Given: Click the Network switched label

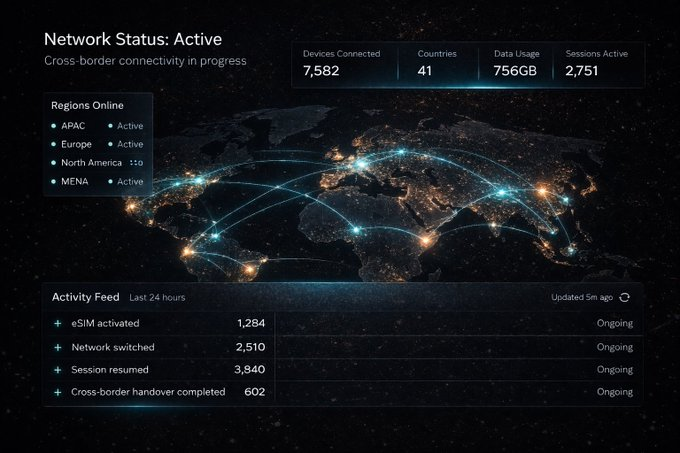Looking at the screenshot, I should (x=113, y=347).
